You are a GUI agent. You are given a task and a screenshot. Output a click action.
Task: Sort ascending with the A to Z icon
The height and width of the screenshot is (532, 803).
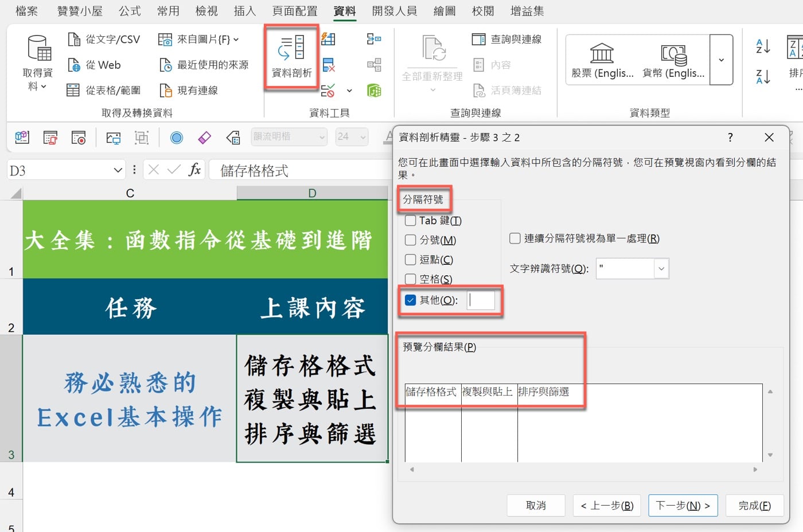point(763,46)
